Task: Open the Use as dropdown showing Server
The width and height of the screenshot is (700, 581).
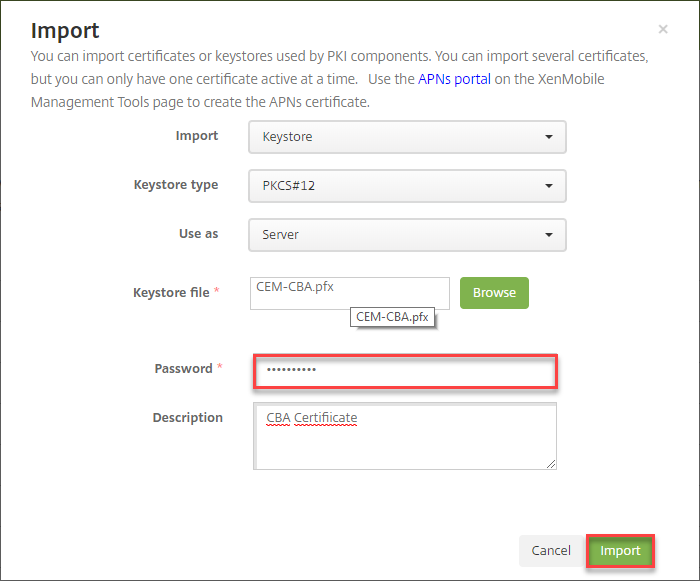Action: (407, 235)
